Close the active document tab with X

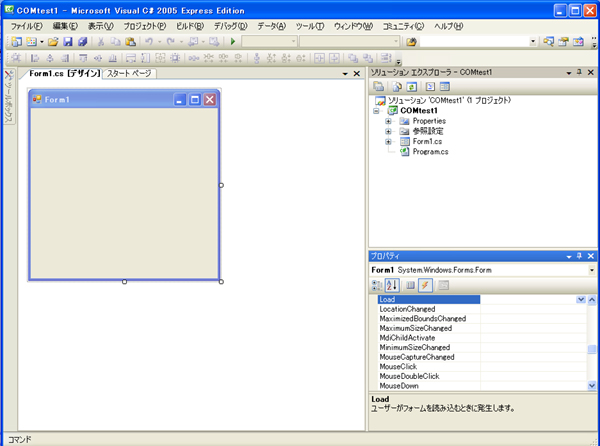coord(357,73)
